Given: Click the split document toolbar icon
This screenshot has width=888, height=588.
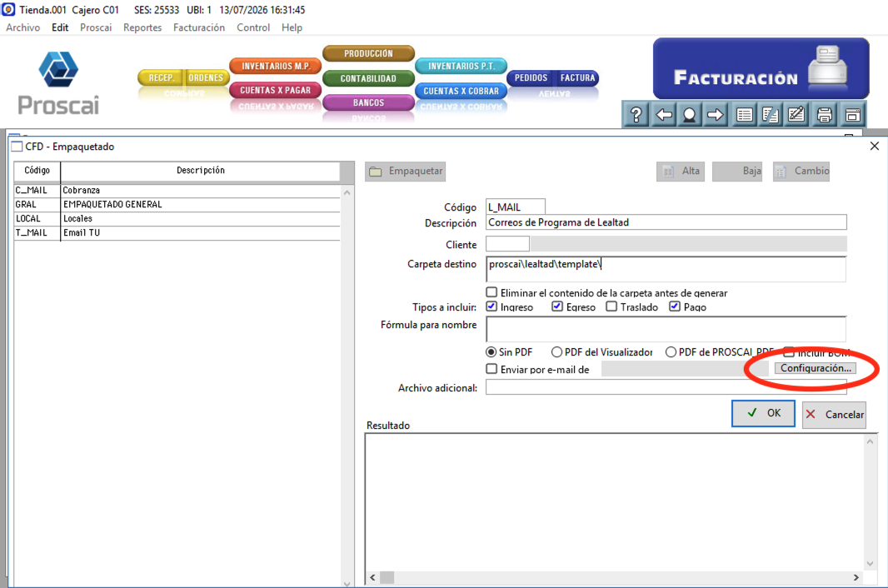Looking at the screenshot, I should click(x=771, y=115).
